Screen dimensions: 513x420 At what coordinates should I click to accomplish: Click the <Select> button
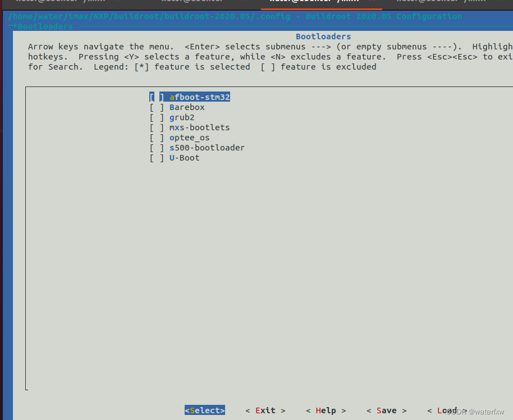click(205, 410)
